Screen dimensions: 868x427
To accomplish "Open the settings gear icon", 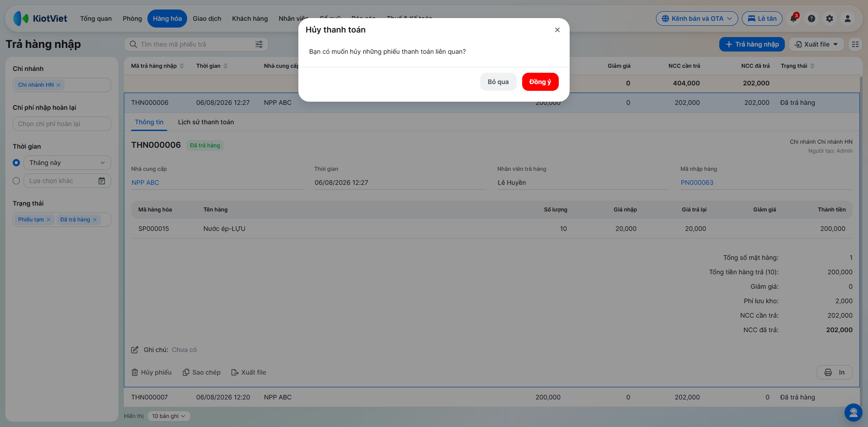I will coord(830,19).
